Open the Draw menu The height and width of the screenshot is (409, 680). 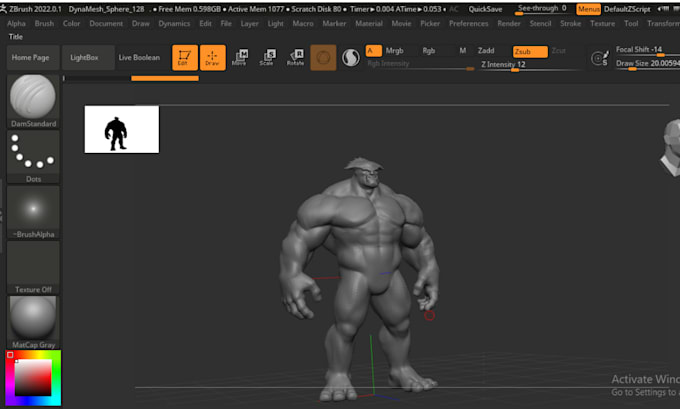click(x=141, y=23)
